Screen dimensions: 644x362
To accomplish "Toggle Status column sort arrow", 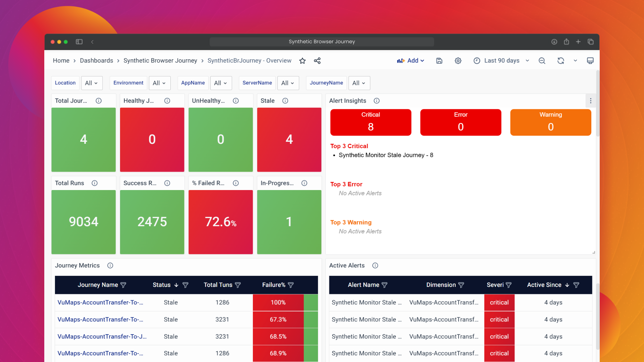I will (x=176, y=285).
